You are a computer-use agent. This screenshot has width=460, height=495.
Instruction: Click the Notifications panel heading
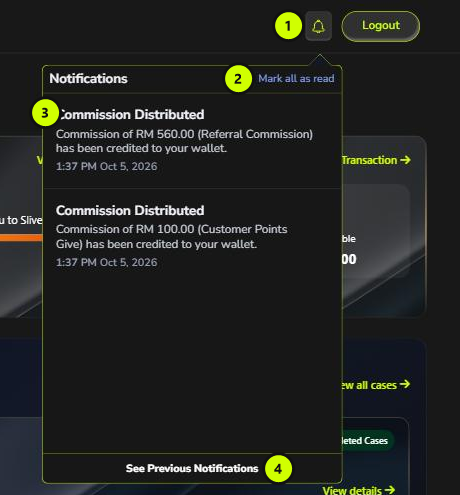(x=88, y=79)
